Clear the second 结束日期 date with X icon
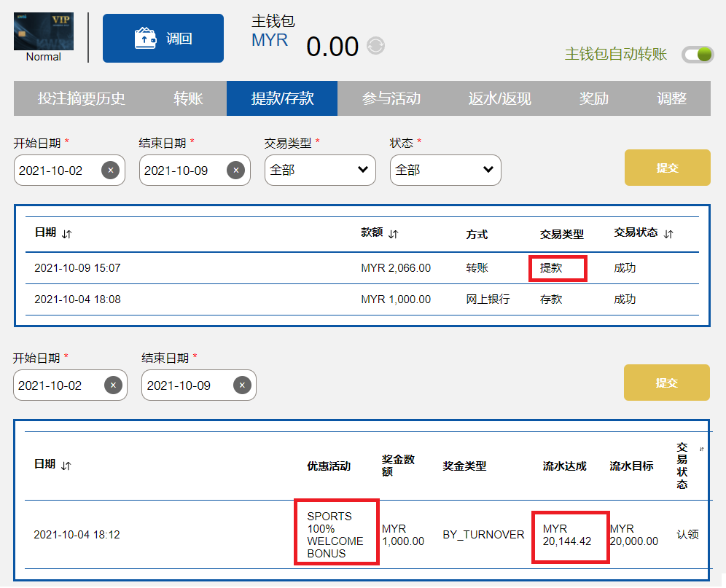 [241, 385]
